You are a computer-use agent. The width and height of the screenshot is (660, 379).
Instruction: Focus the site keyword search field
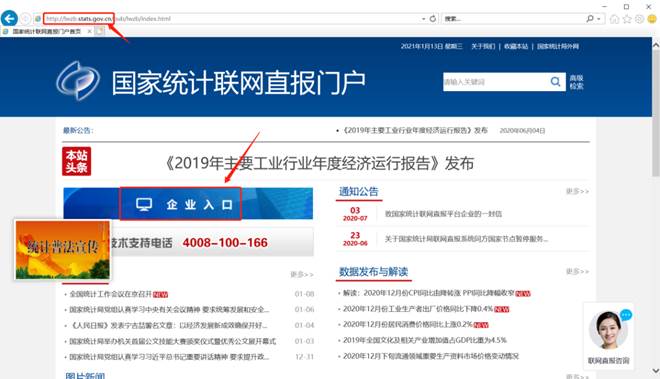pyautogui.click(x=496, y=82)
